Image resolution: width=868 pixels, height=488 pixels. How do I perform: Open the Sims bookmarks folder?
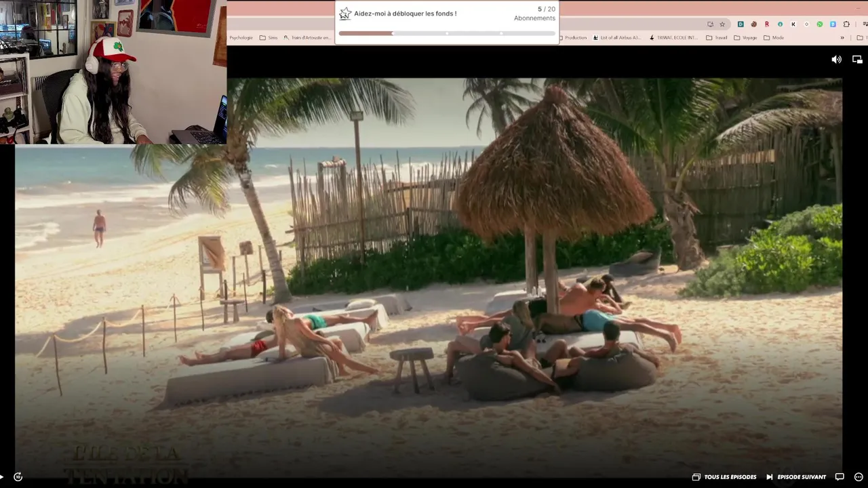click(269, 38)
